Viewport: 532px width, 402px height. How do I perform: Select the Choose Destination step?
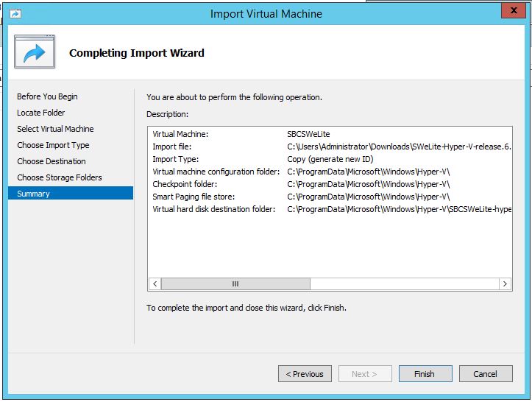(52, 161)
